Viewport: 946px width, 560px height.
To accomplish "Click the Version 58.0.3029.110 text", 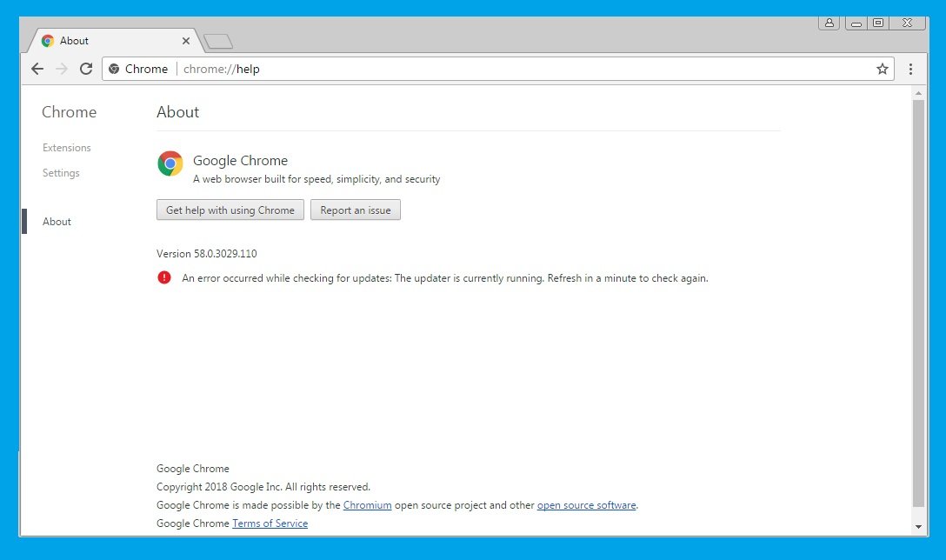I will coord(206,253).
